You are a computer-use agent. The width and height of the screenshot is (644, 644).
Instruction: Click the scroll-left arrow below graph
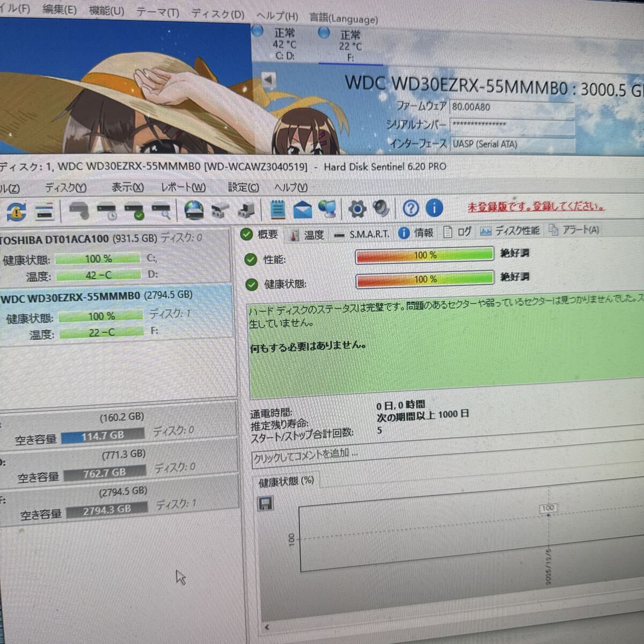[x=267, y=627]
